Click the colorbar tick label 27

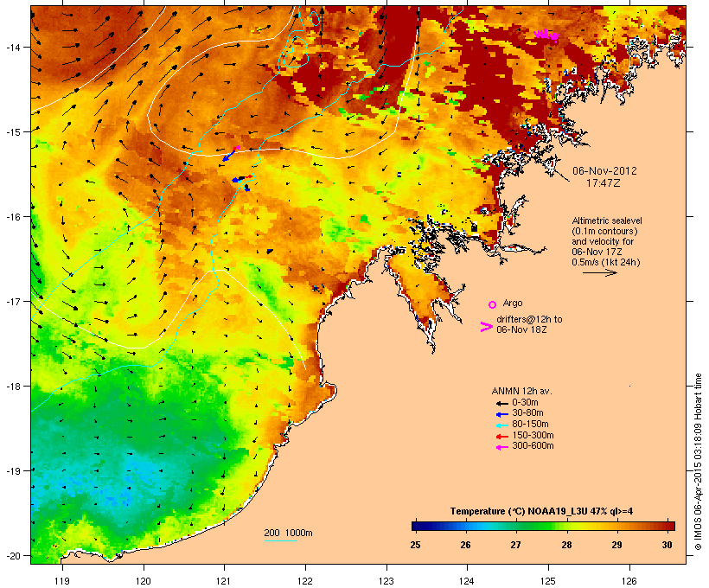[516, 545]
